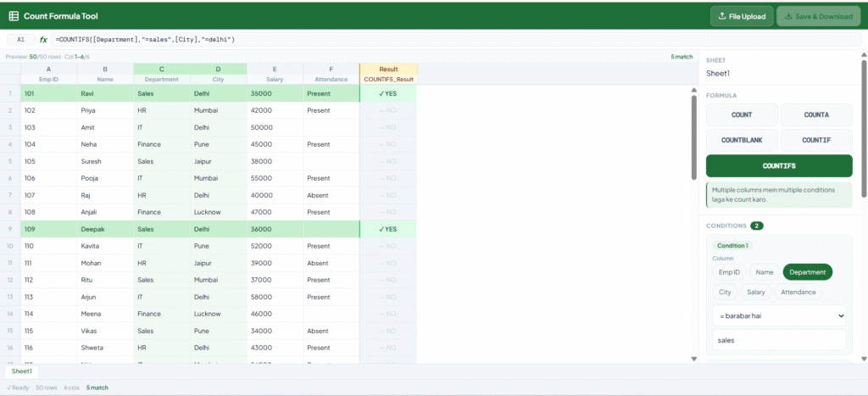Image resolution: width=868 pixels, height=396 pixels.
Task: Click the right panel scroll-up arrow
Action: coord(864,54)
